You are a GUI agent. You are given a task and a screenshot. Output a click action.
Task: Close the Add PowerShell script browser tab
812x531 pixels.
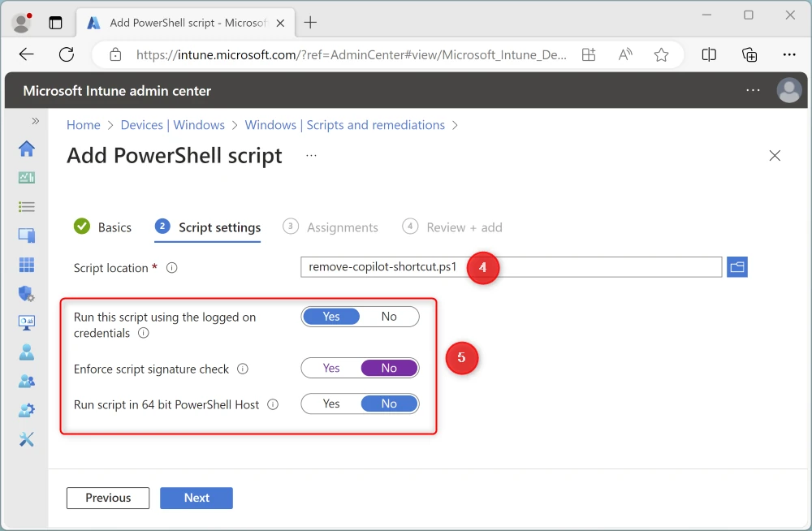pyautogui.click(x=280, y=23)
